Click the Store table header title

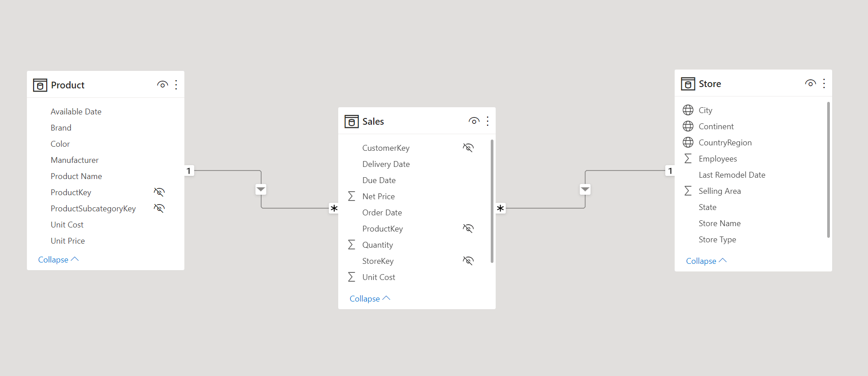coord(710,84)
